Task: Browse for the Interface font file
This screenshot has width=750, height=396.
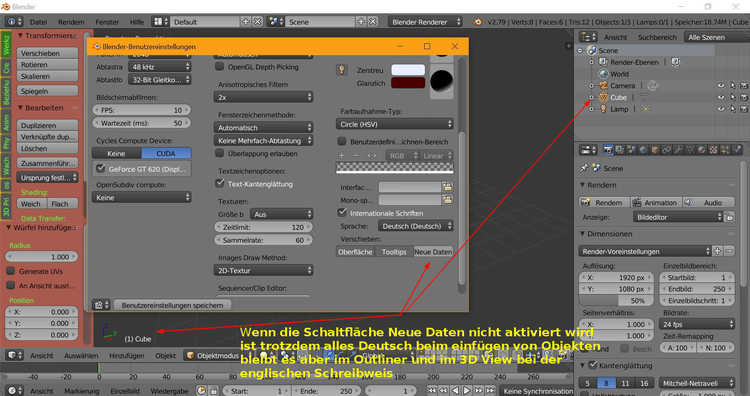Action: click(x=447, y=187)
